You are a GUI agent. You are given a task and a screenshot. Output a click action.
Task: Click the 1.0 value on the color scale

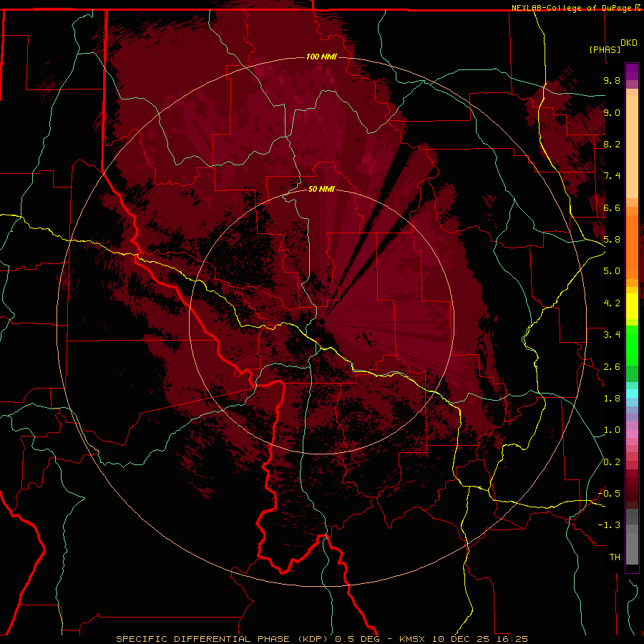[612, 430]
